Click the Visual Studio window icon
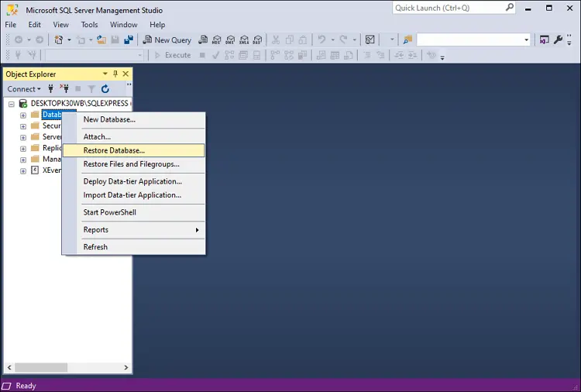Image resolution: width=581 pixels, height=392 pixels. [544, 40]
